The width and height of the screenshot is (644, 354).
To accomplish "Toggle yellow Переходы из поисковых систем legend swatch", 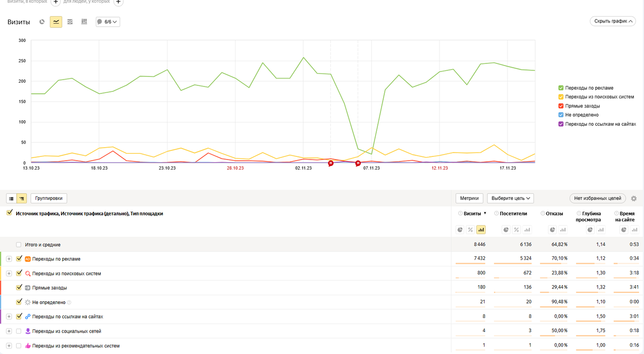I will click(561, 97).
